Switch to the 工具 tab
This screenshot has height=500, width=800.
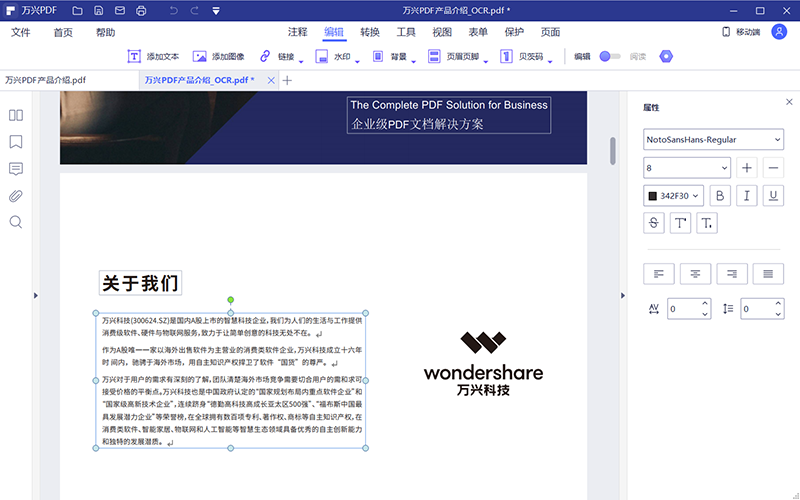pyautogui.click(x=406, y=32)
